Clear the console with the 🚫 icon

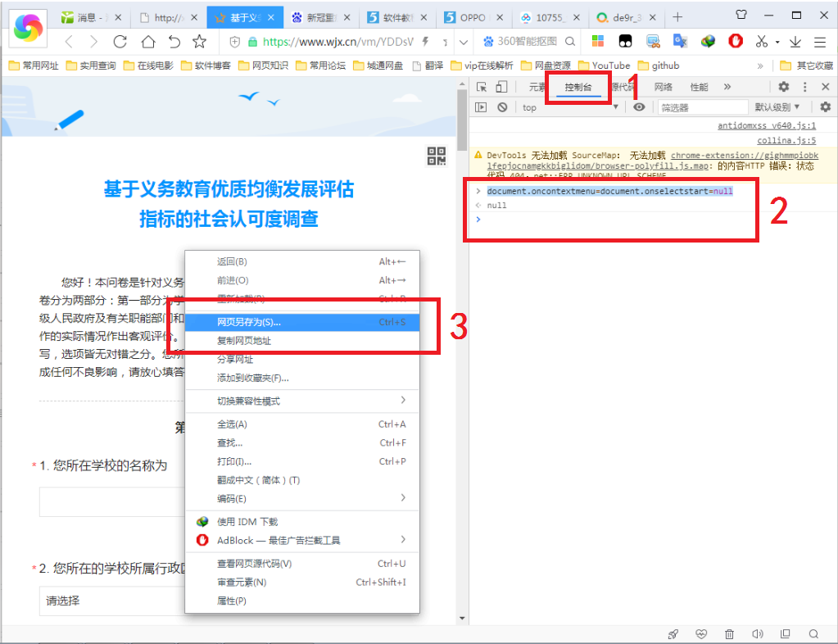click(x=503, y=106)
